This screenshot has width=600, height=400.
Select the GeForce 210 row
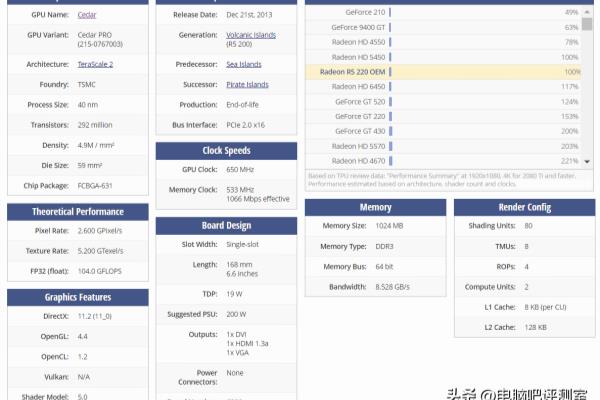point(443,12)
